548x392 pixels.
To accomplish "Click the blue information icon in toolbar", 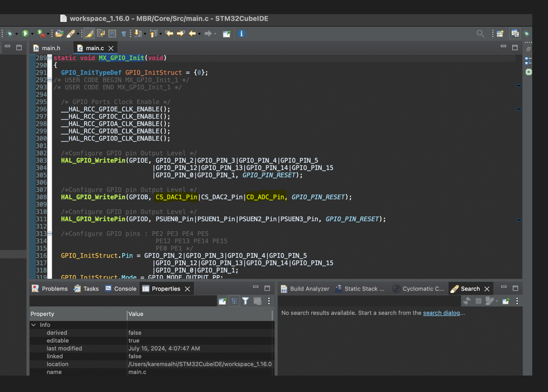I will (x=241, y=33).
